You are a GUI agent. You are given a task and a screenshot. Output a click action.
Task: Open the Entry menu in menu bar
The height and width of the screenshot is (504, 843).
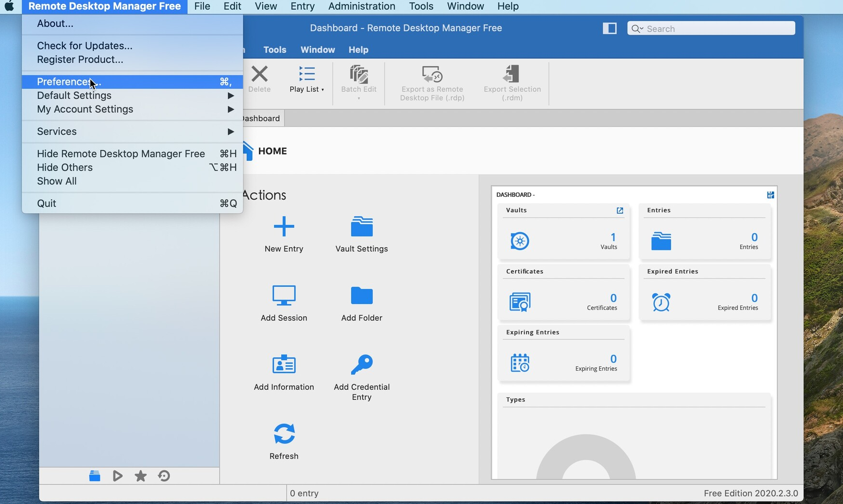click(x=303, y=6)
